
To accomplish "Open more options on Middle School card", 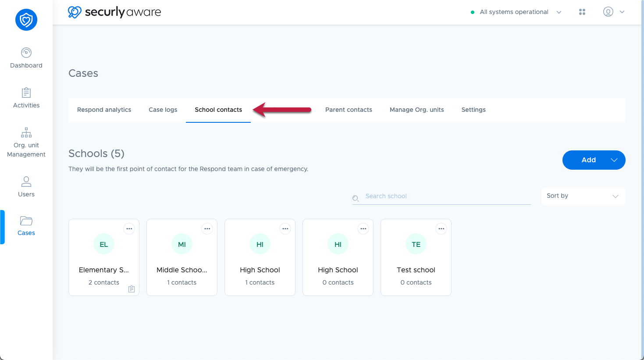I will pyautogui.click(x=207, y=229).
